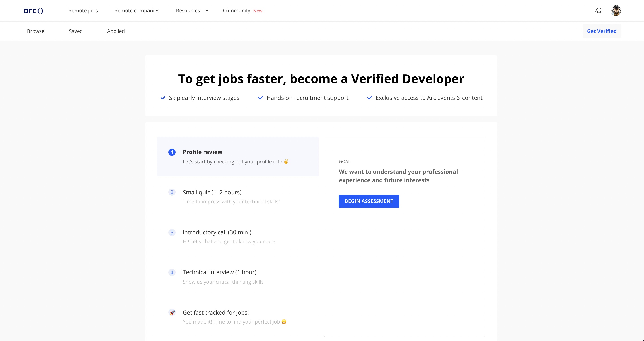Image resolution: width=644 pixels, height=341 pixels.
Task: Click the rocket icon for fast-tracked jobs
Action: 172,313
